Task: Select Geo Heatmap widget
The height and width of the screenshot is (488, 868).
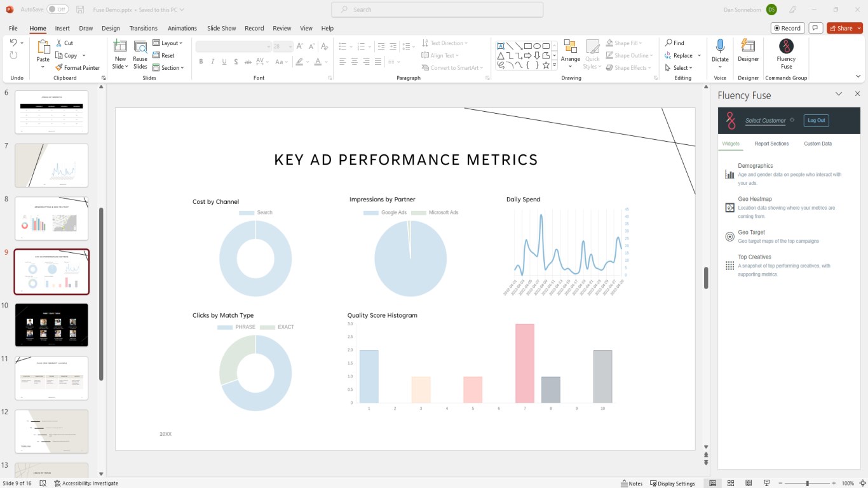Action: [785, 208]
